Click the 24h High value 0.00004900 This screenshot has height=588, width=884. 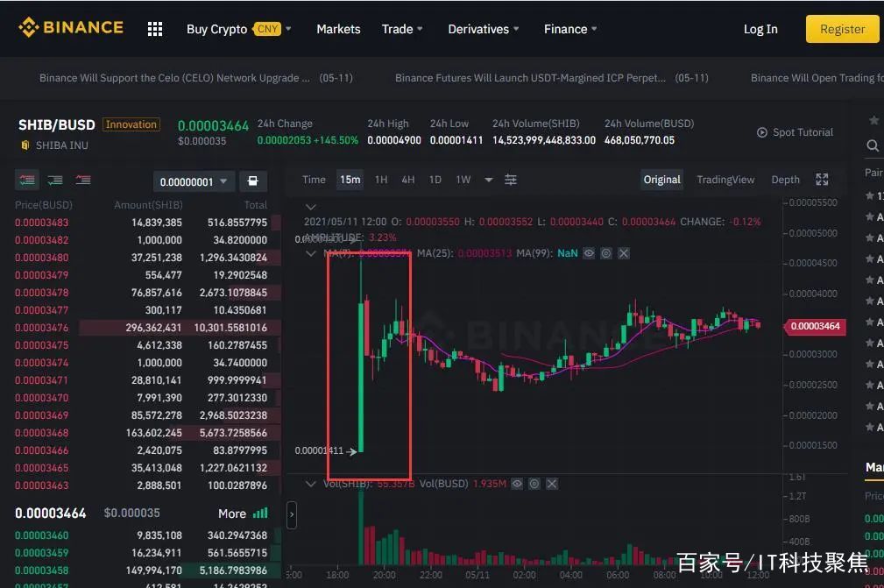pos(394,140)
